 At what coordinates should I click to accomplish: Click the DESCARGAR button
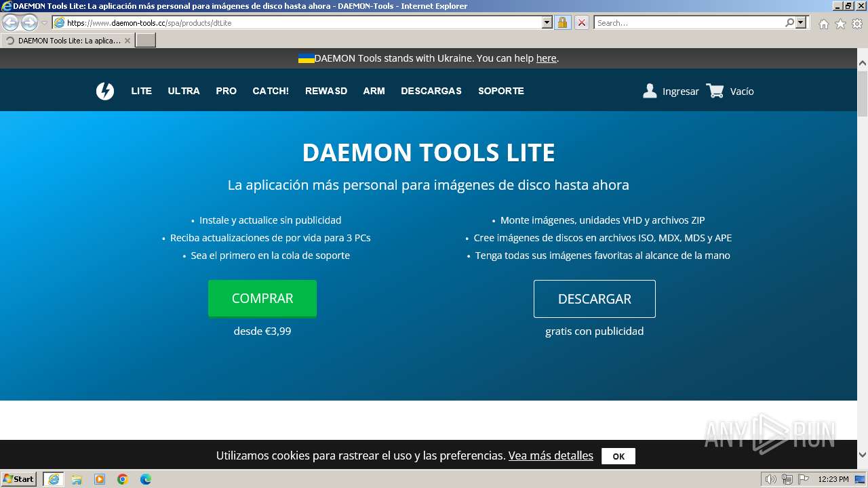[x=595, y=299]
